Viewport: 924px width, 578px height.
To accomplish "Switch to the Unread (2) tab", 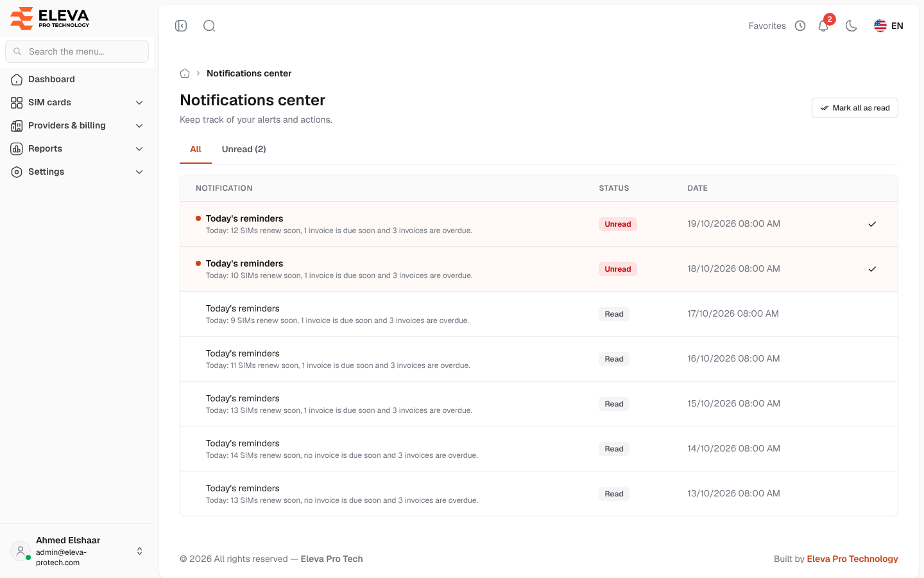I will coord(244,149).
